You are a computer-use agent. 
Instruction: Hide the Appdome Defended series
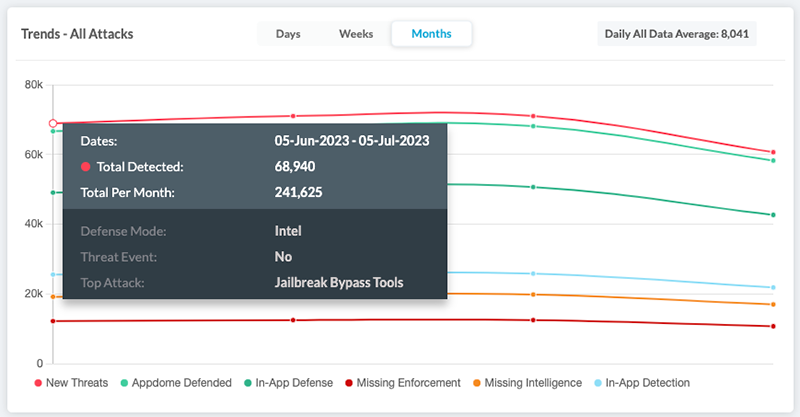[176, 383]
